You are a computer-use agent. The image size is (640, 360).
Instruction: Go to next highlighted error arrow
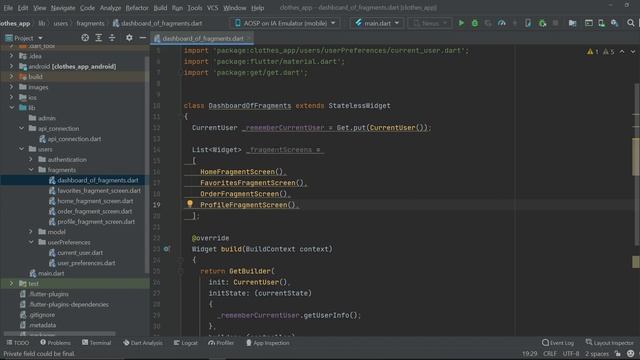633,52
